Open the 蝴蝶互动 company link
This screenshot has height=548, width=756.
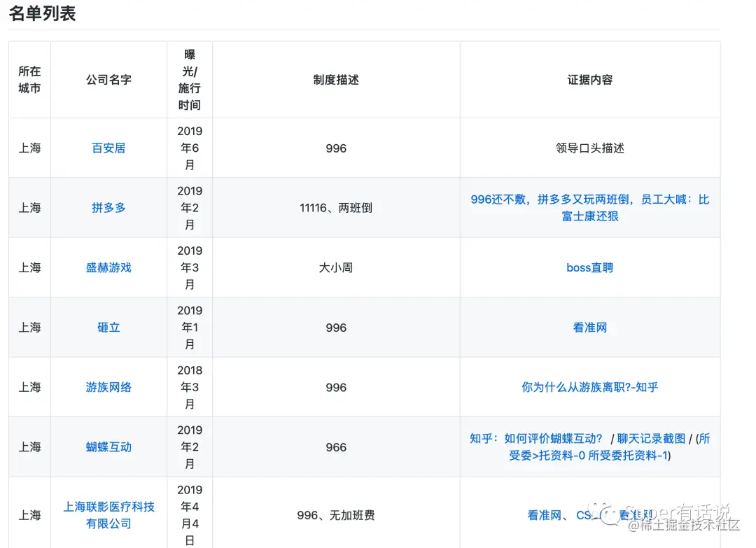coord(108,447)
